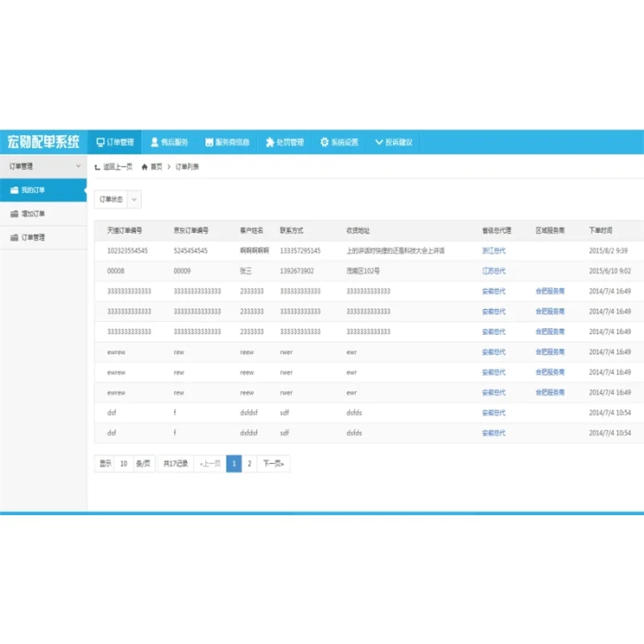644x644 pixels.
Task: Open the 浙江总代 link
Action: [x=493, y=250]
